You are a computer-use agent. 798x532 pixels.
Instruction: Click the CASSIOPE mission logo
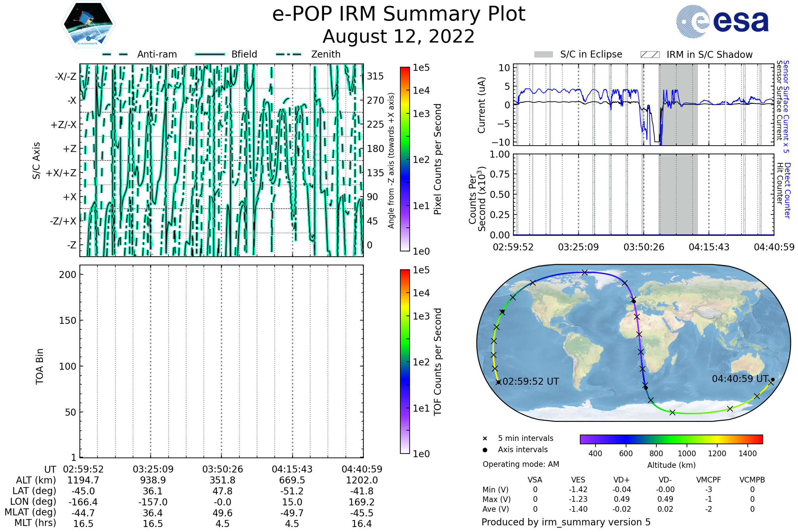click(88, 24)
